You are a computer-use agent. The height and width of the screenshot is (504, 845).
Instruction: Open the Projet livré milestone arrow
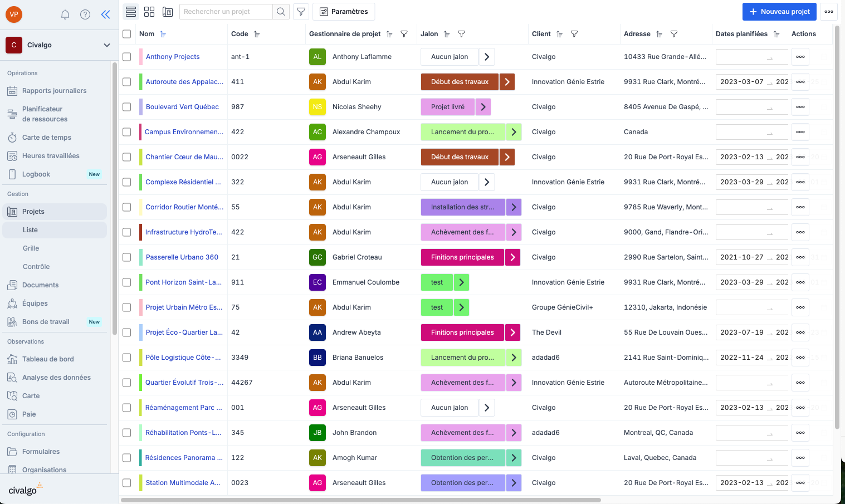tap(483, 107)
